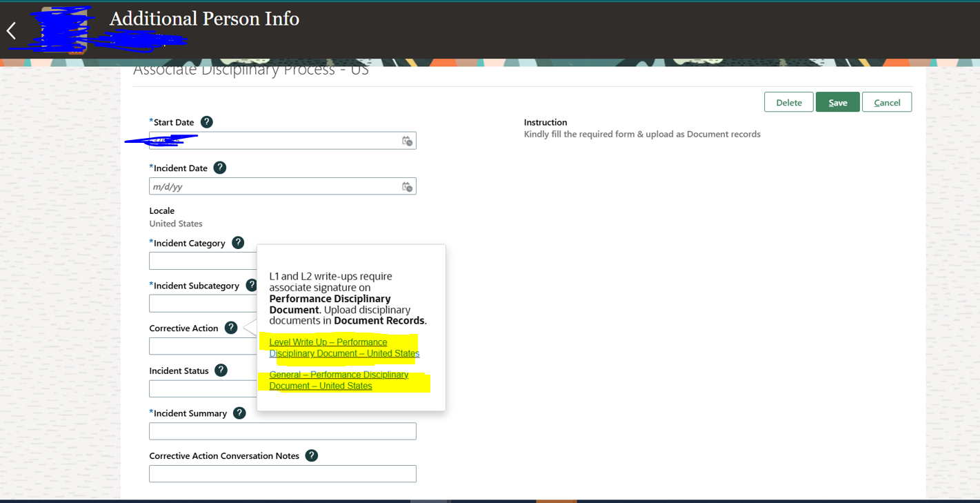Image resolution: width=980 pixels, height=503 pixels.
Task: Click the Incident Date help icon
Action: (219, 167)
